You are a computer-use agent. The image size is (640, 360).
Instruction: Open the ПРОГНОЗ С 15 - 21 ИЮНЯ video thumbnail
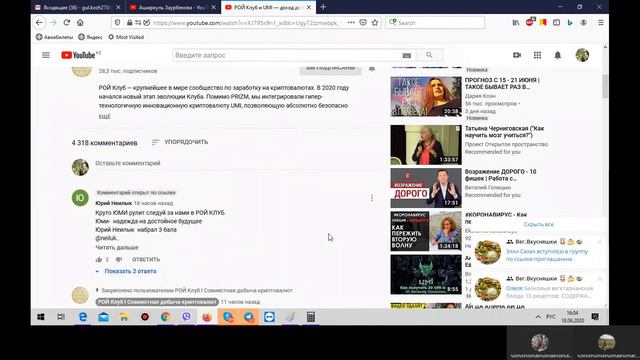(x=426, y=96)
